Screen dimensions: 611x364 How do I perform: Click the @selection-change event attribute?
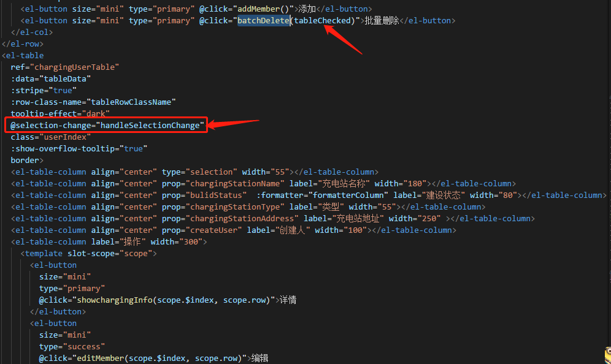point(51,126)
